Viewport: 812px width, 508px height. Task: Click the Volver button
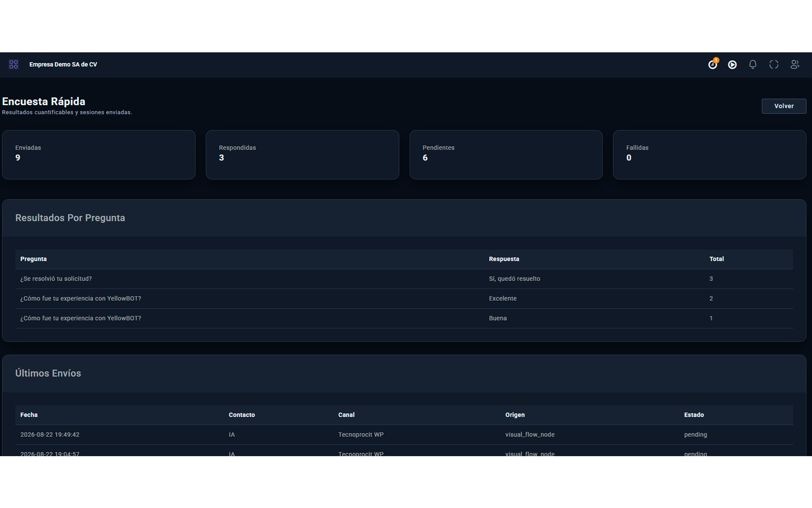pyautogui.click(x=784, y=106)
